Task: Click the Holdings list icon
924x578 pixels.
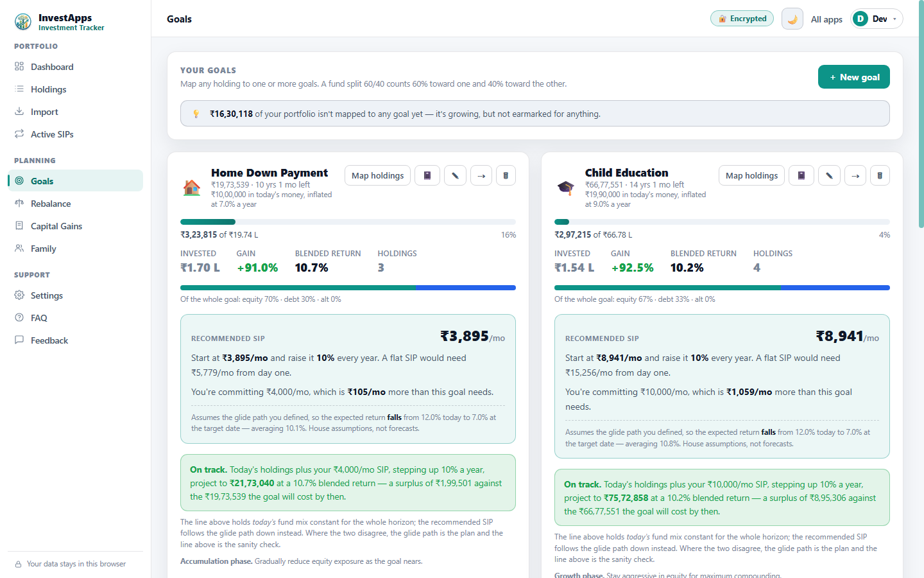Action: pyautogui.click(x=19, y=89)
